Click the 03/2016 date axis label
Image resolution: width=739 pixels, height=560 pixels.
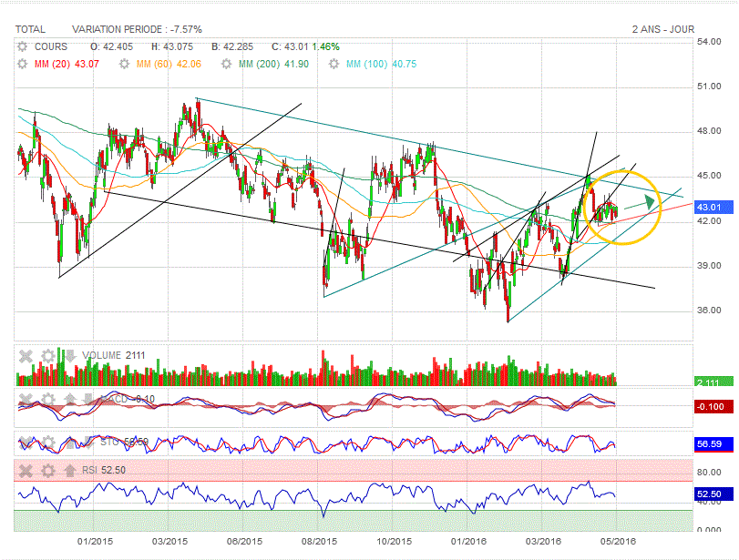tap(543, 542)
